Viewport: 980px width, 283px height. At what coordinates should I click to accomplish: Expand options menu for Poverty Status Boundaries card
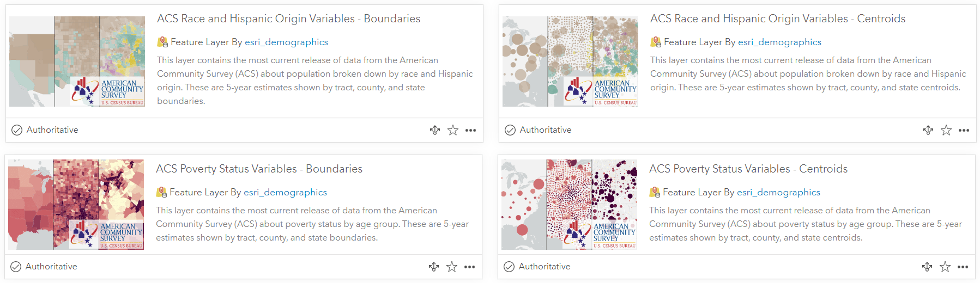pos(470,267)
